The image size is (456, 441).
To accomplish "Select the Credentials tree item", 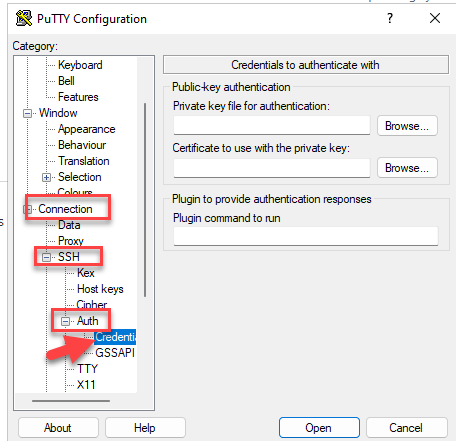I will click(x=115, y=337).
